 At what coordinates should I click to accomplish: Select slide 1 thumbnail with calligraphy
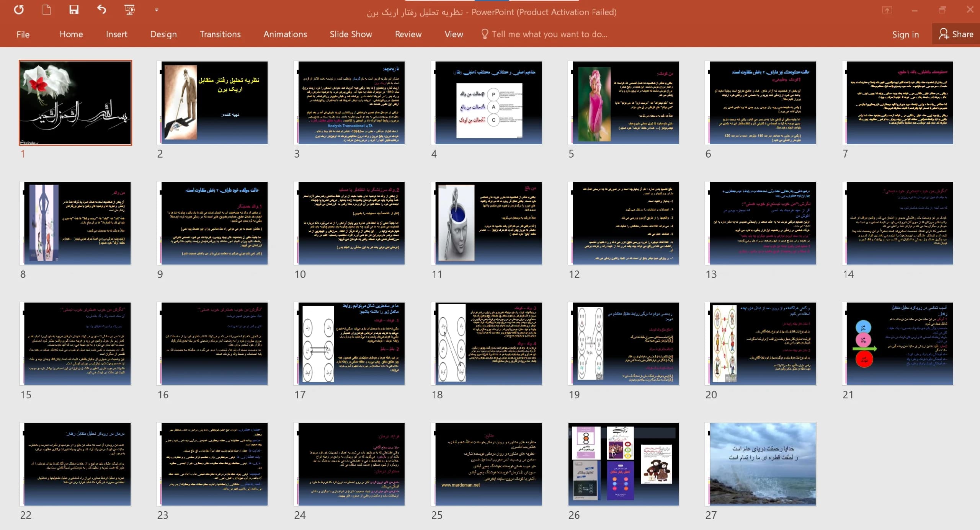(75, 103)
